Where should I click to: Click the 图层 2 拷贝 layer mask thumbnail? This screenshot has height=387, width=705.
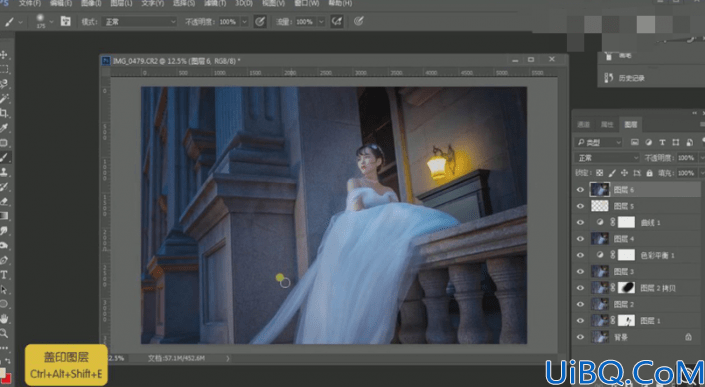click(626, 288)
